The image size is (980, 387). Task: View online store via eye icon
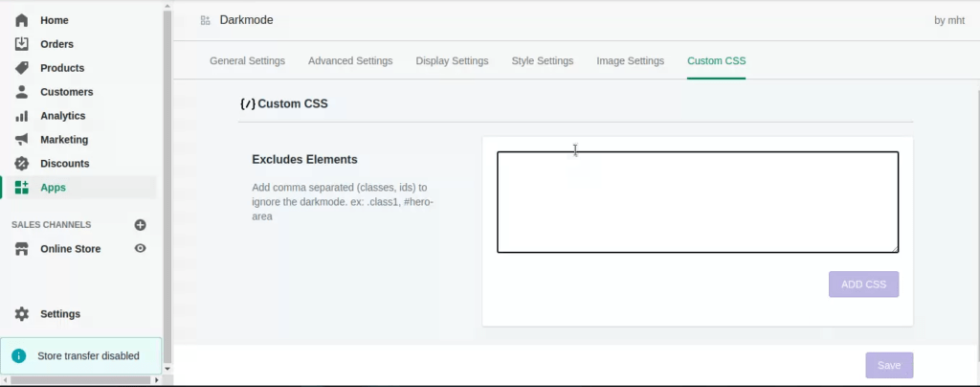[x=140, y=248]
